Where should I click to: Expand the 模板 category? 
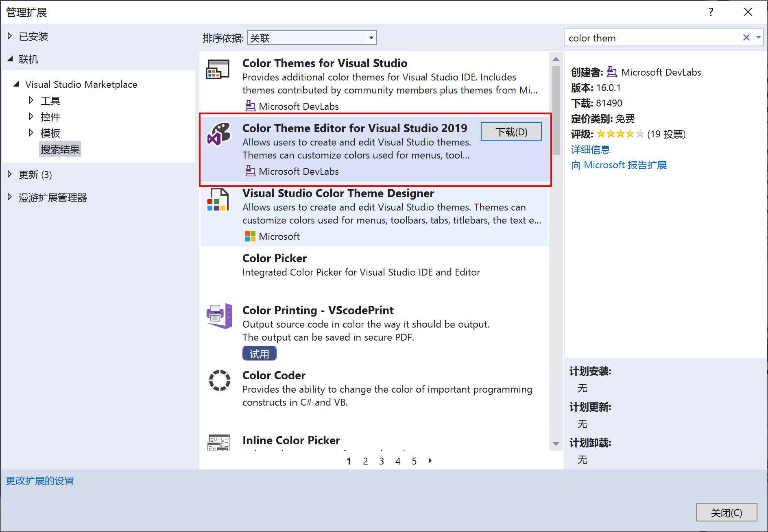[x=31, y=133]
